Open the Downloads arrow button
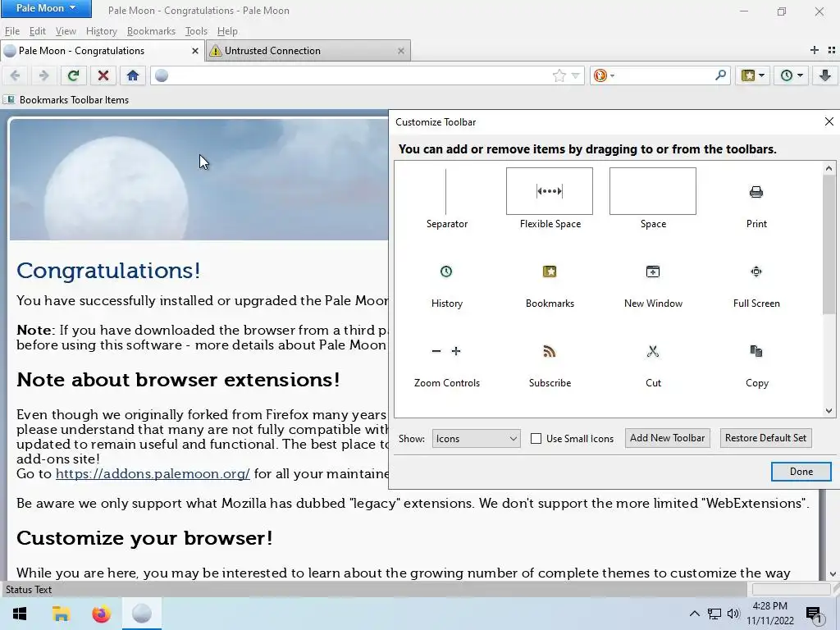This screenshot has width=840, height=630. (x=825, y=75)
